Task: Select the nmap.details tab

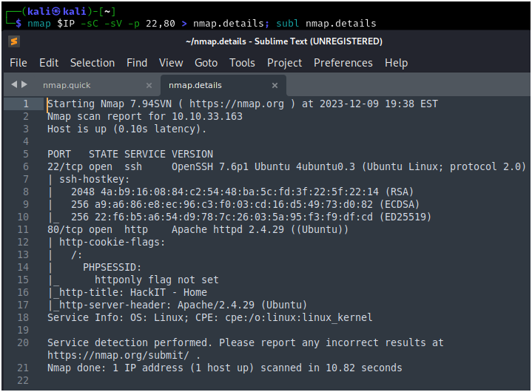Action: (x=195, y=85)
